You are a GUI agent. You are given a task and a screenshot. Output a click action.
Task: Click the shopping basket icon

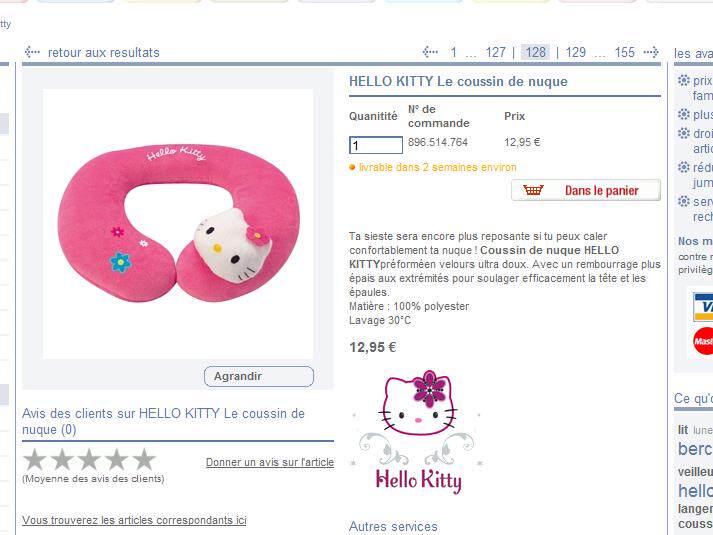click(x=533, y=190)
